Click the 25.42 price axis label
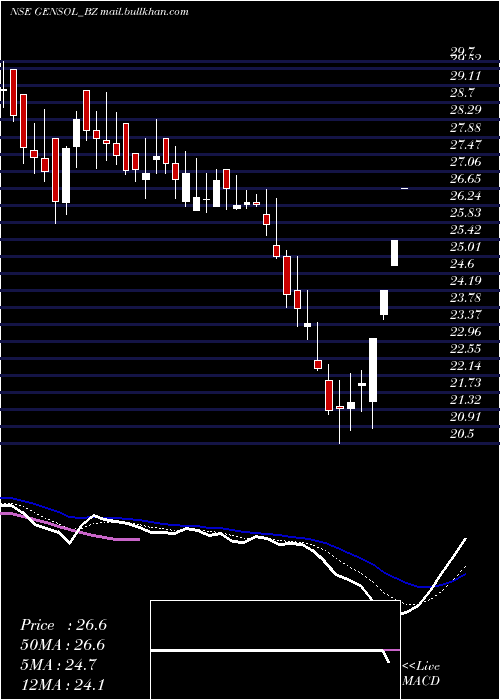The image size is (500, 700). (x=466, y=230)
